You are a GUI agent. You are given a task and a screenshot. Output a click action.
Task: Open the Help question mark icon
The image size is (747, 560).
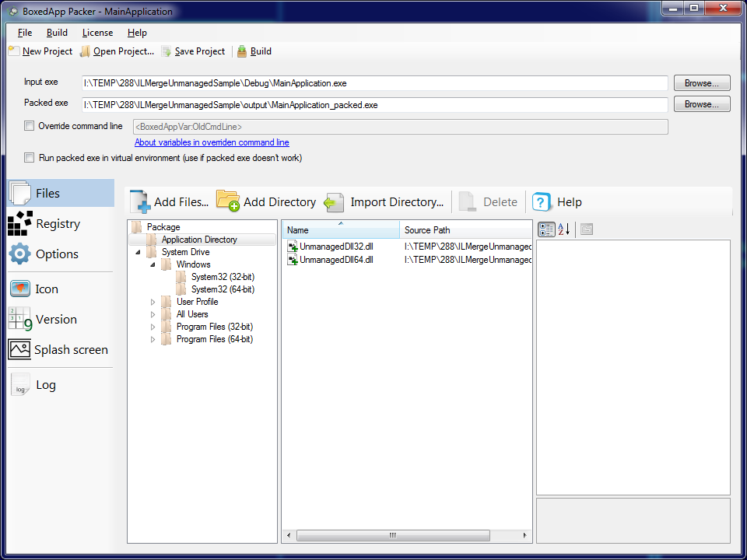click(542, 202)
